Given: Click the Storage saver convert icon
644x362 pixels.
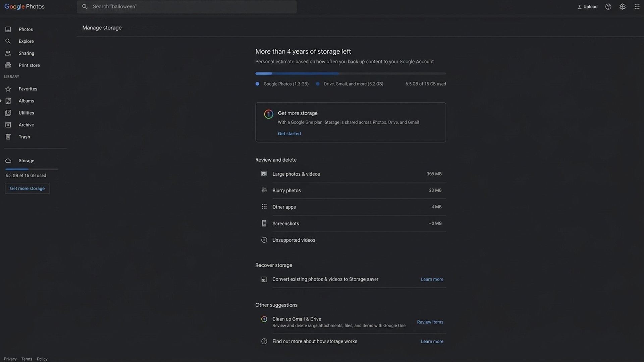Looking at the screenshot, I should pyautogui.click(x=264, y=279).
